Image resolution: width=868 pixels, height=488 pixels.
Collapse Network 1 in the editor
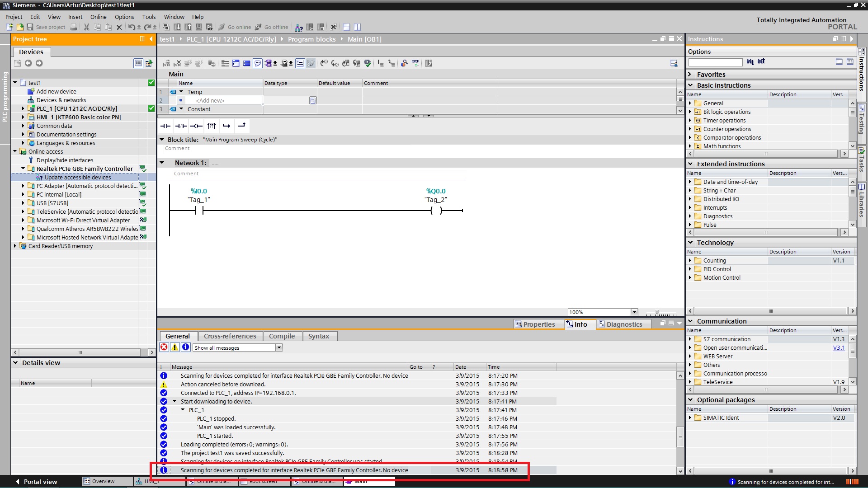[162, 163]
